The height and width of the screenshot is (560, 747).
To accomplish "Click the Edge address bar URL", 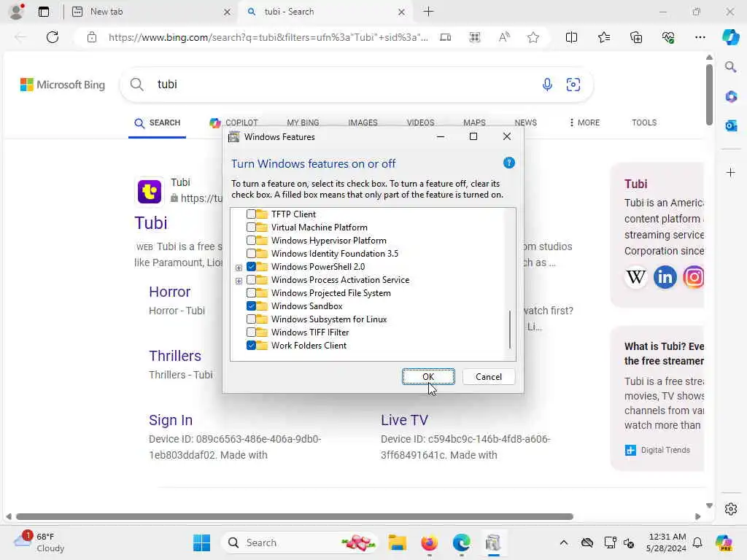I will point(268,37).
